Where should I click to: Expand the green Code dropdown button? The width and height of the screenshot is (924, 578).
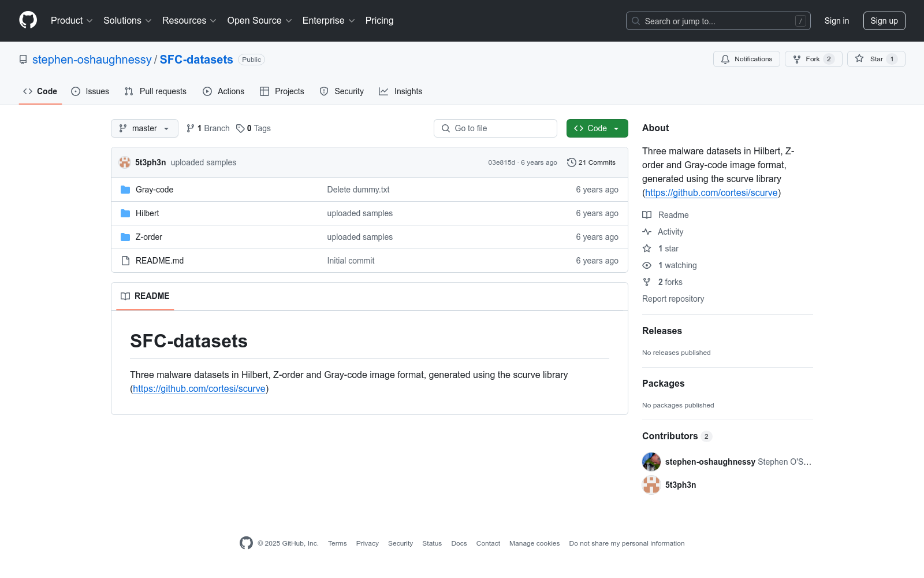(x=597, y=128)
